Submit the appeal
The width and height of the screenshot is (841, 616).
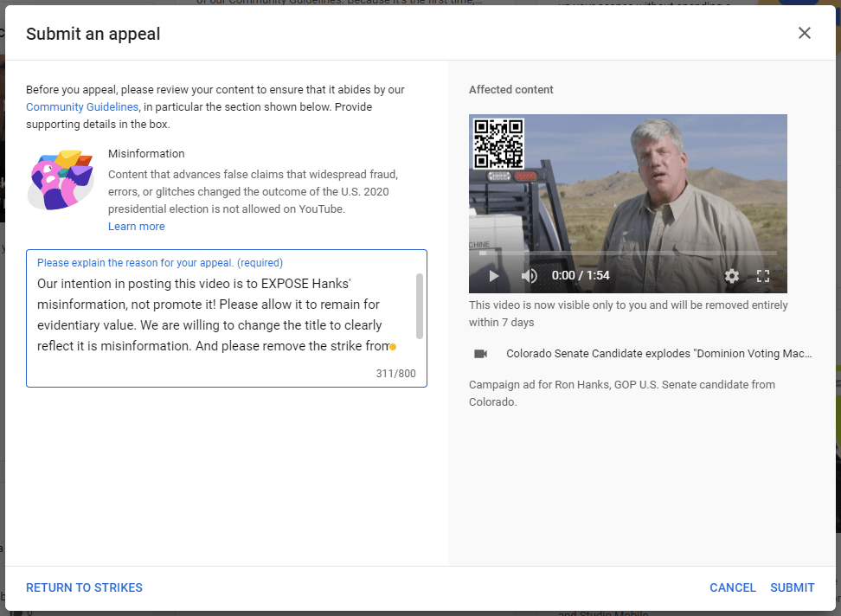[x=792, y=587]
